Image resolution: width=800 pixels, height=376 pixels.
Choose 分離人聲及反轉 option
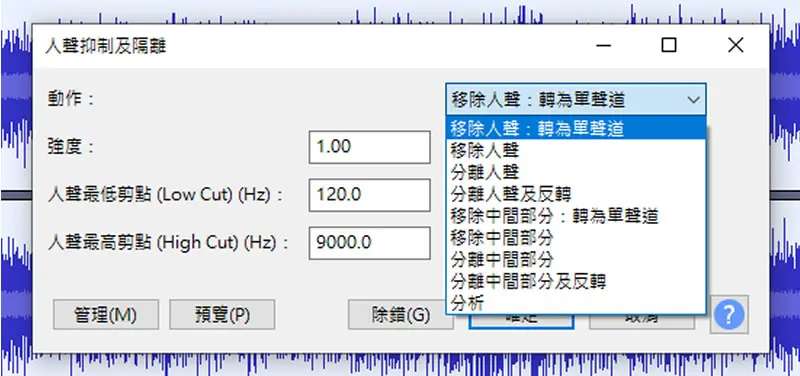click(x=576, y=194)
